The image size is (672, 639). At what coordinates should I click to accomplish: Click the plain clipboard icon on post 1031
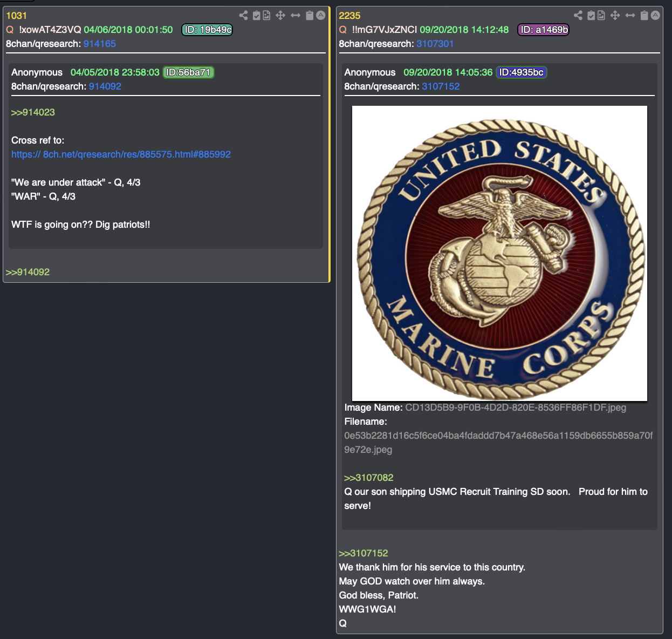[310, 15]
